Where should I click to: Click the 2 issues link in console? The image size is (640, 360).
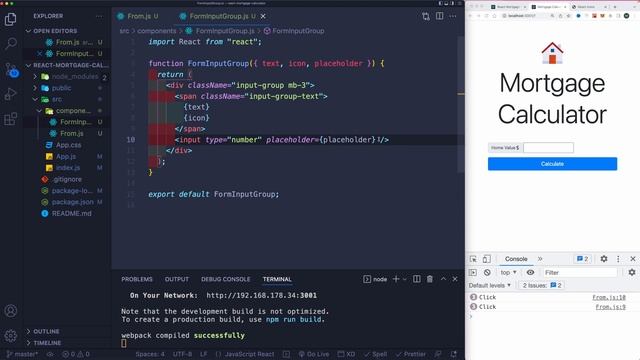pyautogui.click(x=542, y=285)
